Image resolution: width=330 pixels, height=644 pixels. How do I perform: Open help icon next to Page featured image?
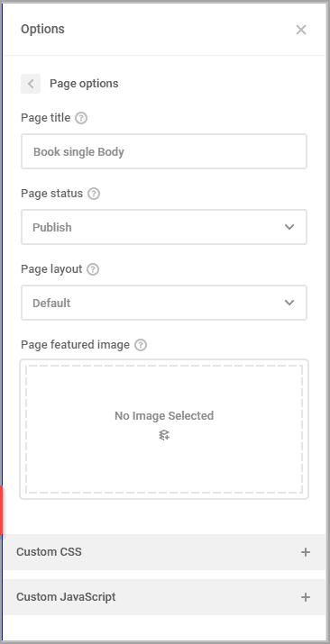[141, 345]
